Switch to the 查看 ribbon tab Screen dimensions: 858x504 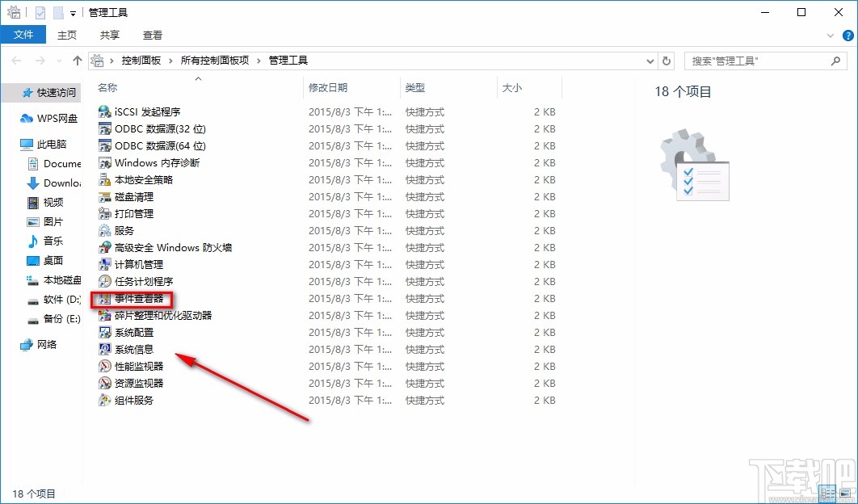152,35
